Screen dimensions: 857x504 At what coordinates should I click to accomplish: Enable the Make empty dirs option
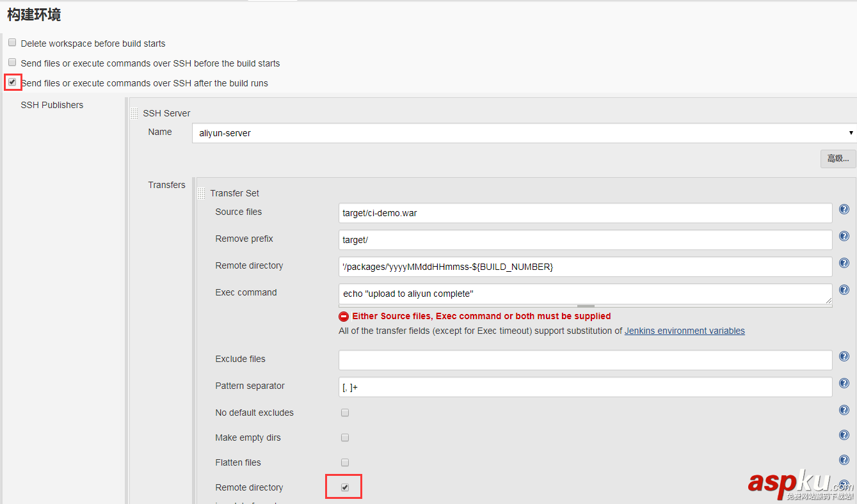point(345,437)
